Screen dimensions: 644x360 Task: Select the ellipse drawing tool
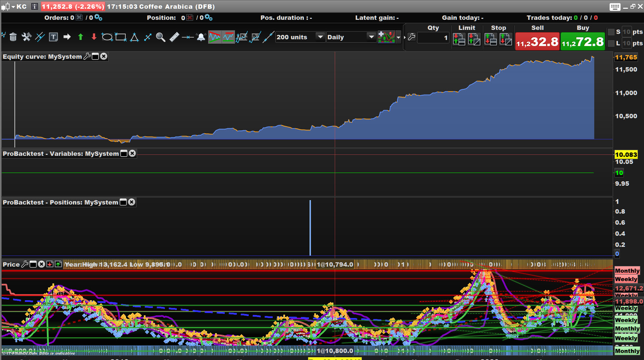tap(107, 37)
